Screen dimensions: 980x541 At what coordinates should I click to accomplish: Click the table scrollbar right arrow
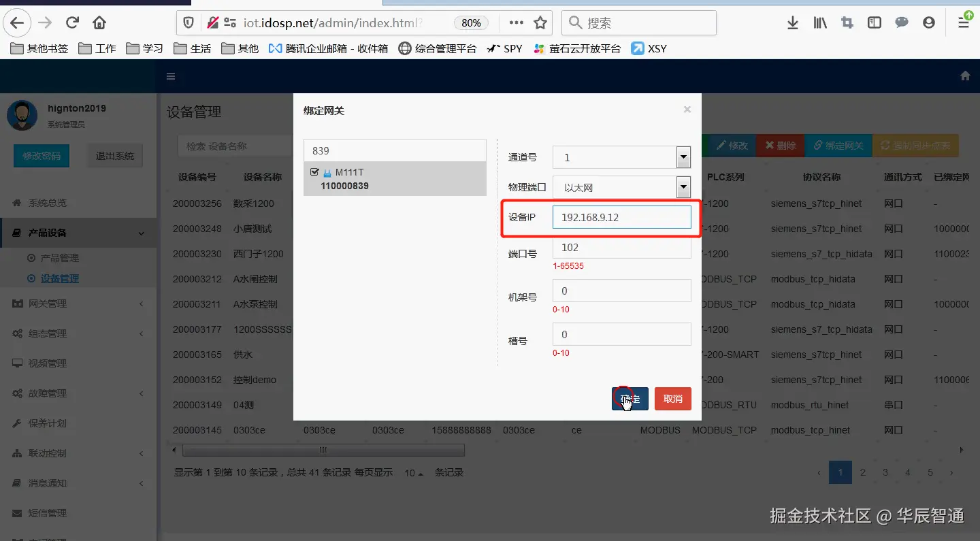(962, 450)
